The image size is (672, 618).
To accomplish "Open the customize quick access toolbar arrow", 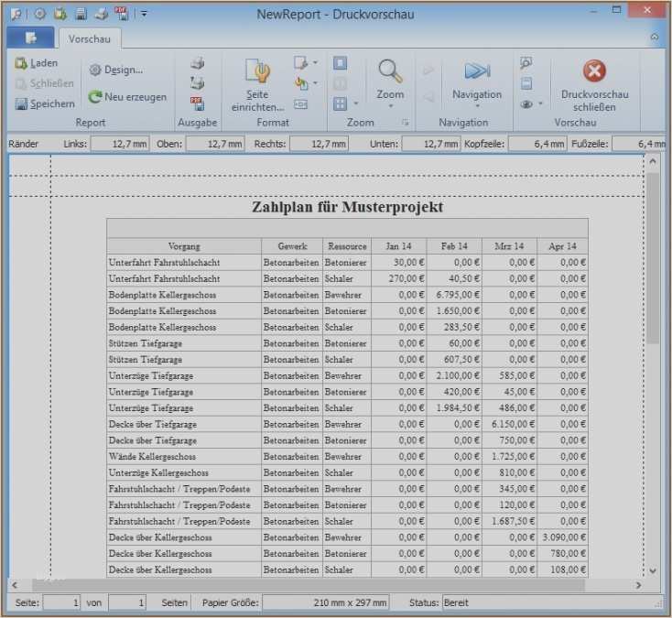I will click(144, 14).
